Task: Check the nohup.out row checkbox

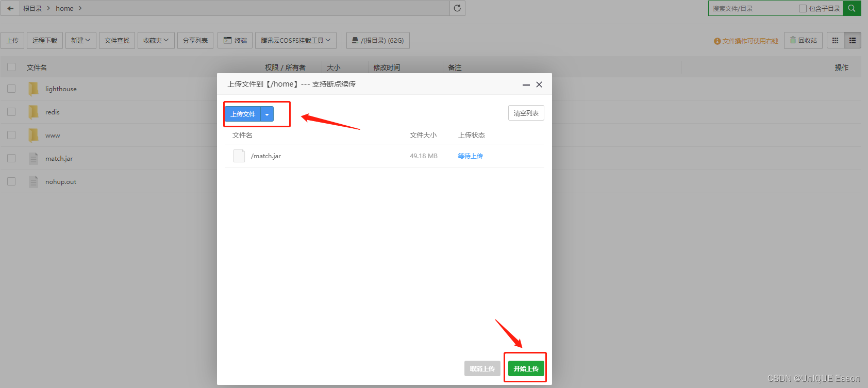Action: (x=11, y=181)
